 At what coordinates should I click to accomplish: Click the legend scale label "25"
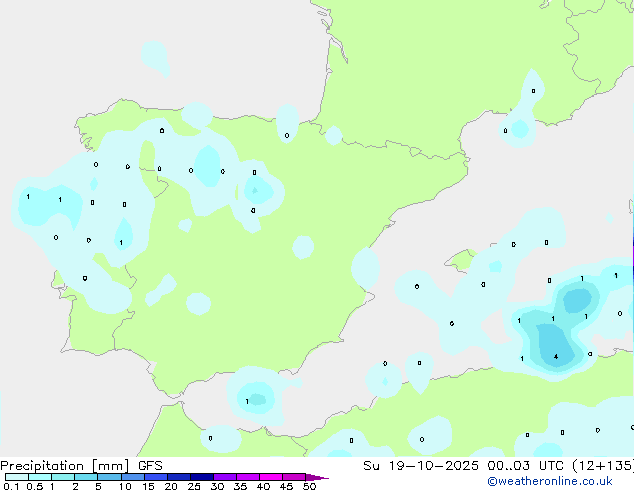[194, 486]
